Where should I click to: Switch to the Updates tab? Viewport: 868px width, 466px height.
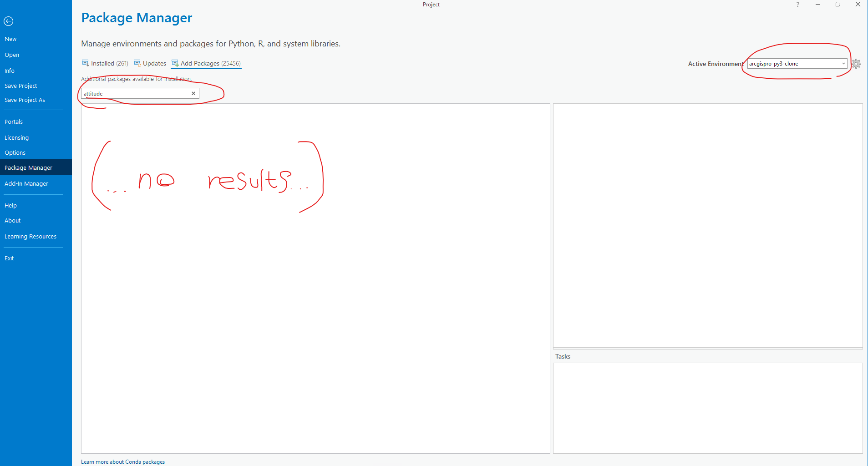[154, 63]
